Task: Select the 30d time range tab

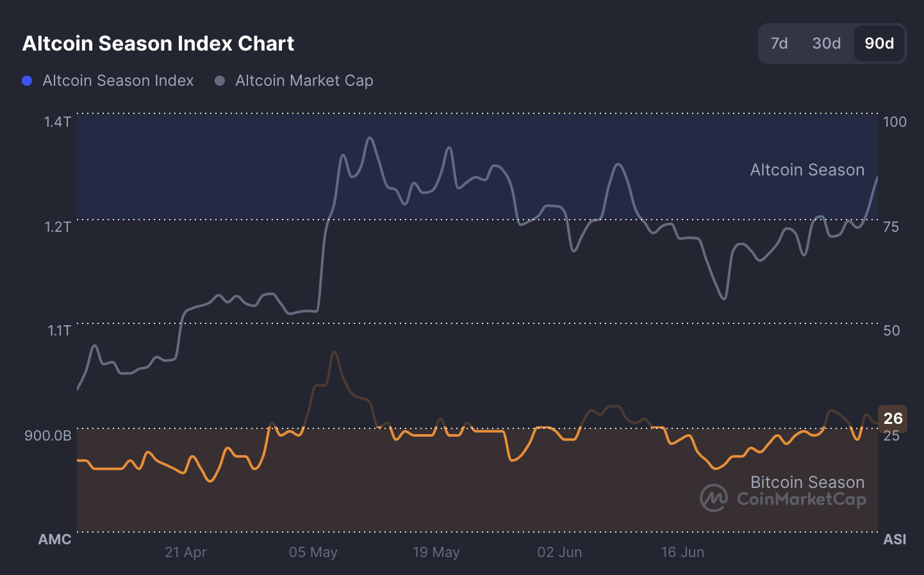Action: click(826, 44)
